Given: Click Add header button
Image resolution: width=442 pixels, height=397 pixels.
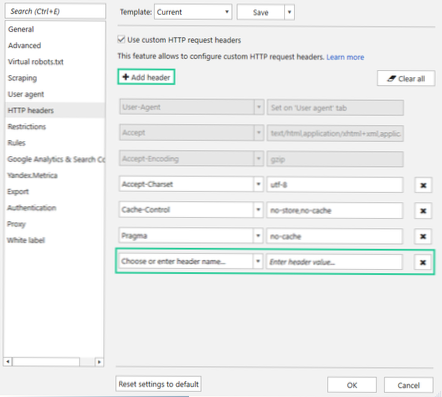Looking at the screenshot, I should tap(146, 77).
